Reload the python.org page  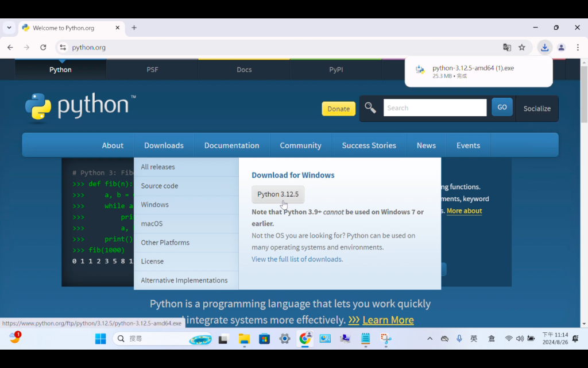pyautogui.click(x=43, y=47)
